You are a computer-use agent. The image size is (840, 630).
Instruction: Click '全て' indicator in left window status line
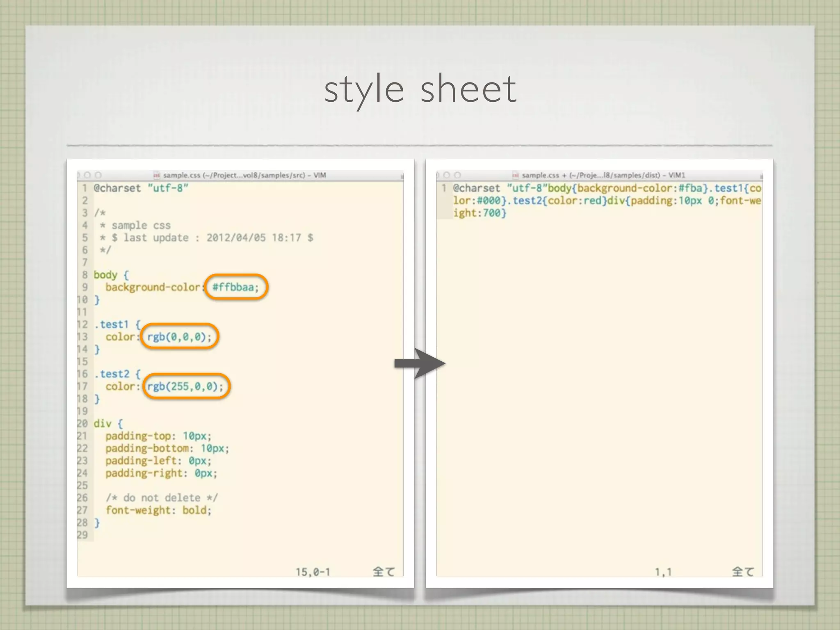(384, 572)
